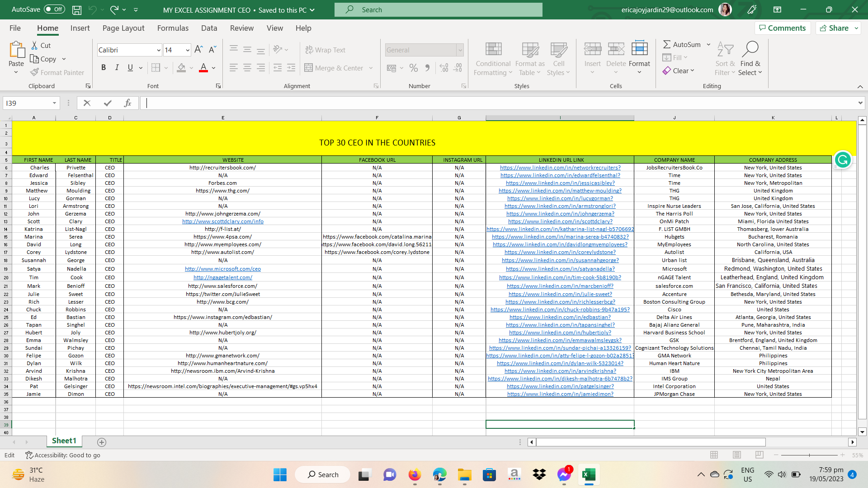
Task: Open the Font Color dropdown arrow
Action: [214, 68]
